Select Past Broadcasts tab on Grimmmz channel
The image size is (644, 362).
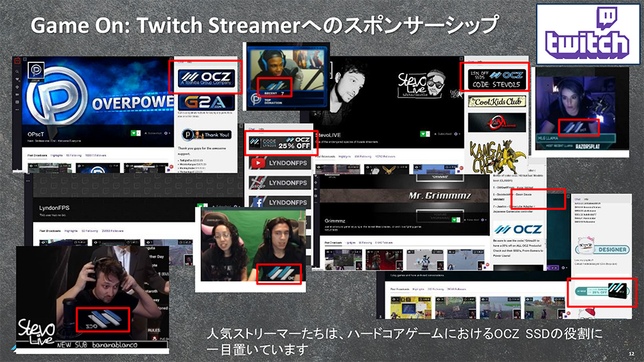[x=333, y=243]
